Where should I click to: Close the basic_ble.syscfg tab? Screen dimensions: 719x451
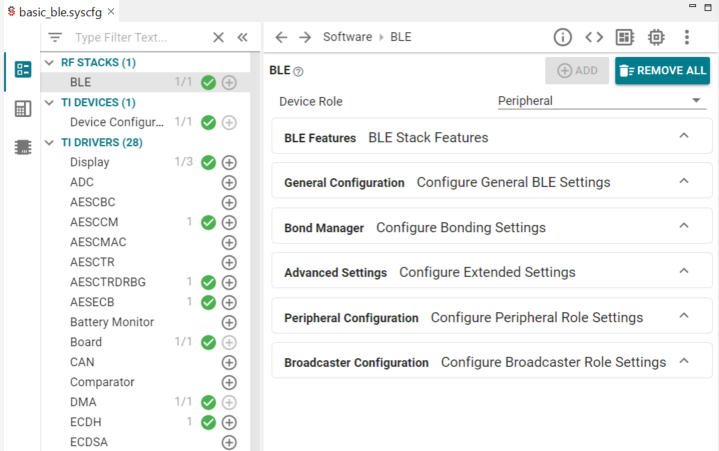[111, 11]
